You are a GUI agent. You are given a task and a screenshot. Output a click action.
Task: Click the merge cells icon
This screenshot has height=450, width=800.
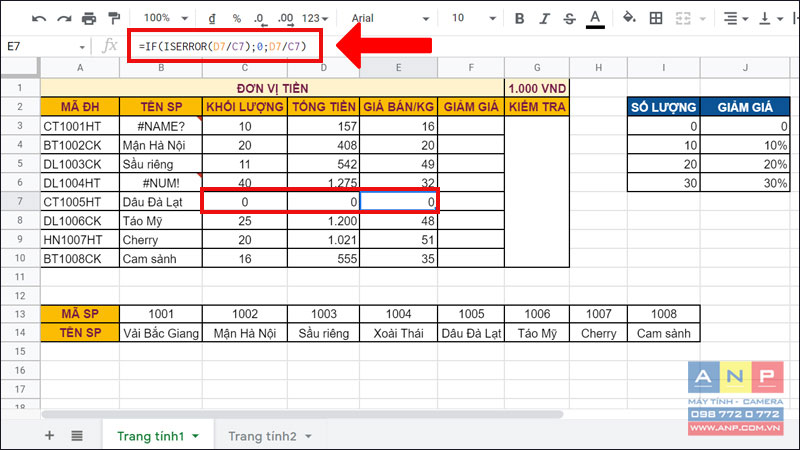tap(683, 18)
